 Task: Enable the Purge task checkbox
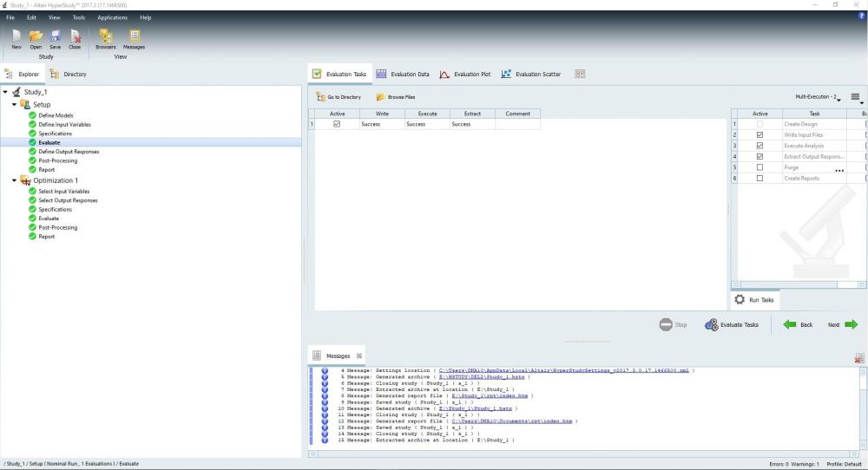click(x=759, y=167)
